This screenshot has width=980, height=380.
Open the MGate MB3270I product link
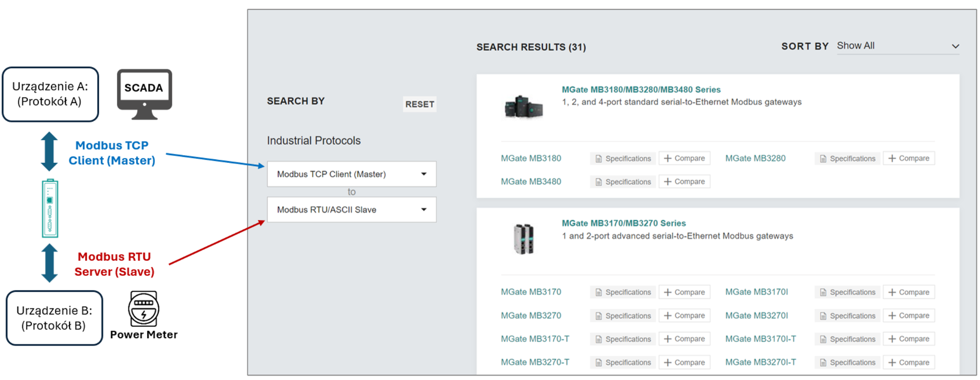(756, 316)
